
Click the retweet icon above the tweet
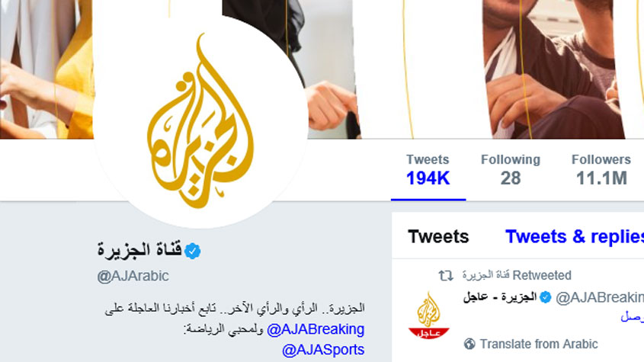point(446,275)
